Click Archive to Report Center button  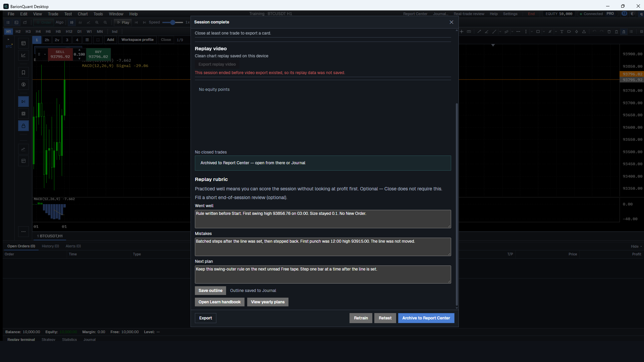point(426,318)
